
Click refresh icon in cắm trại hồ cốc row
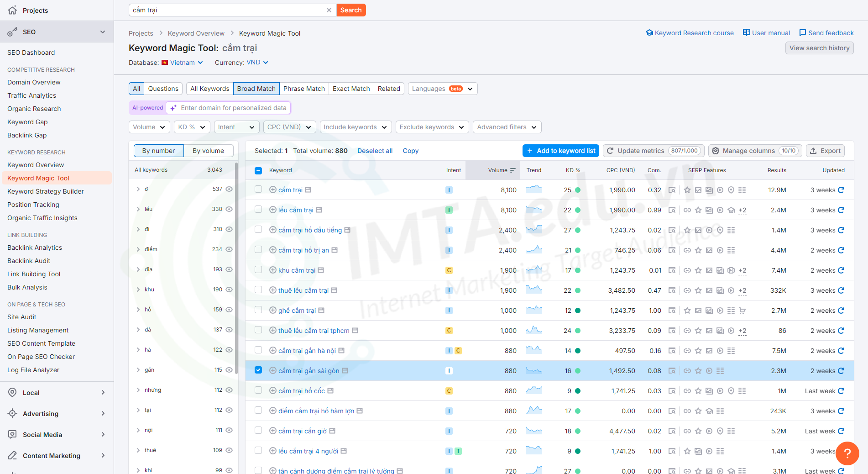pos(841,391)
